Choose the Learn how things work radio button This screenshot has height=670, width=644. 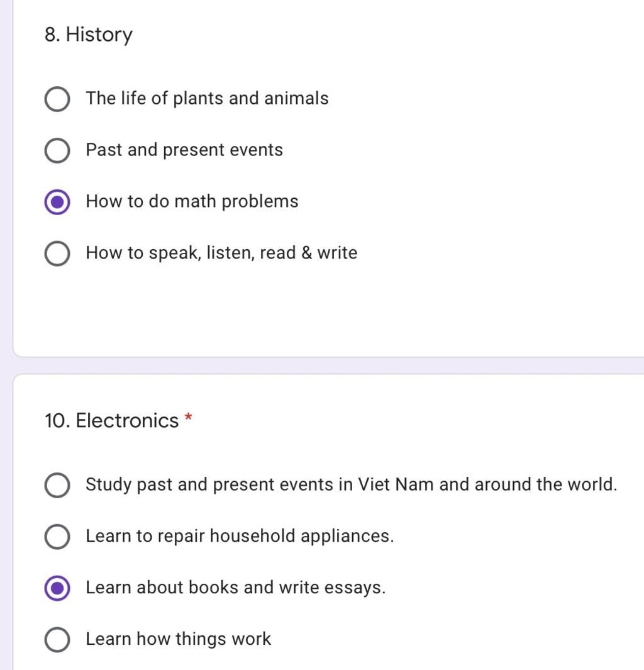click(x=57, y=639)
